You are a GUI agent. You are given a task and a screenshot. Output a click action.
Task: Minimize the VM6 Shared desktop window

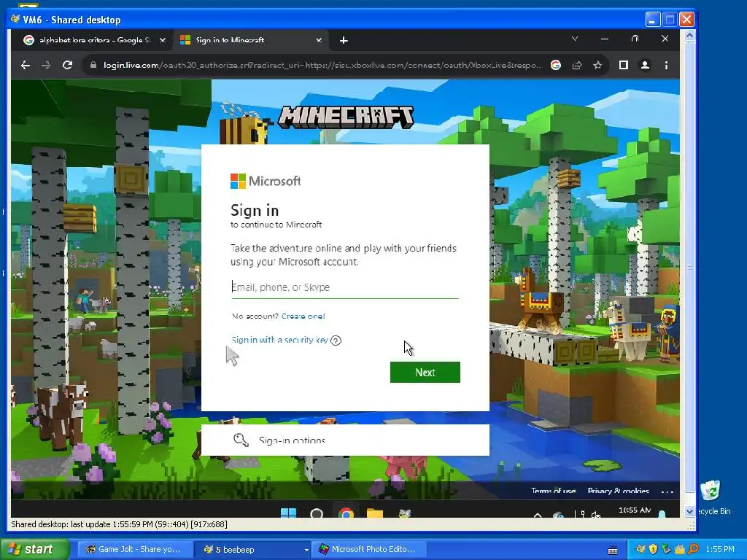point(653,20)
